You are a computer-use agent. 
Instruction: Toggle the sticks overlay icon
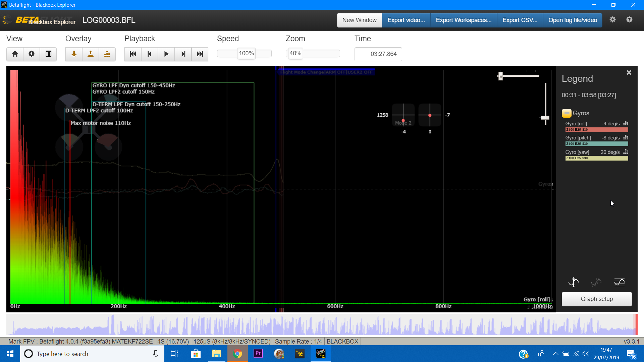[91, 54]
